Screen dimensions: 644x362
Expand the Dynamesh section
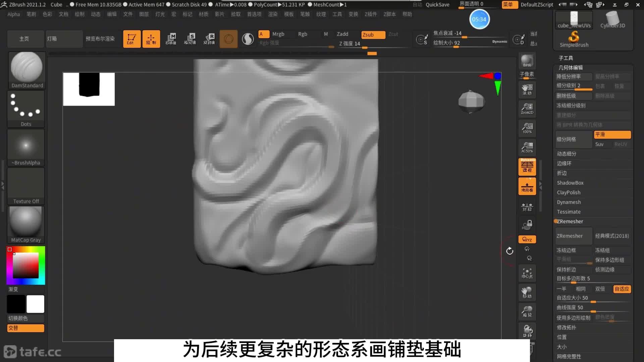[x=569, y=202]
